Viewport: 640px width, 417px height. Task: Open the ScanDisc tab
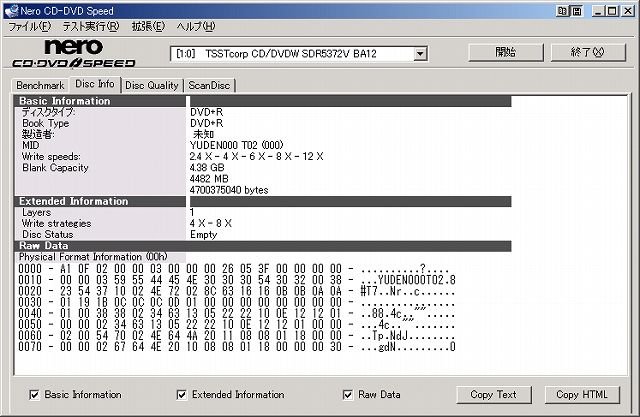(x=209, y=85)
